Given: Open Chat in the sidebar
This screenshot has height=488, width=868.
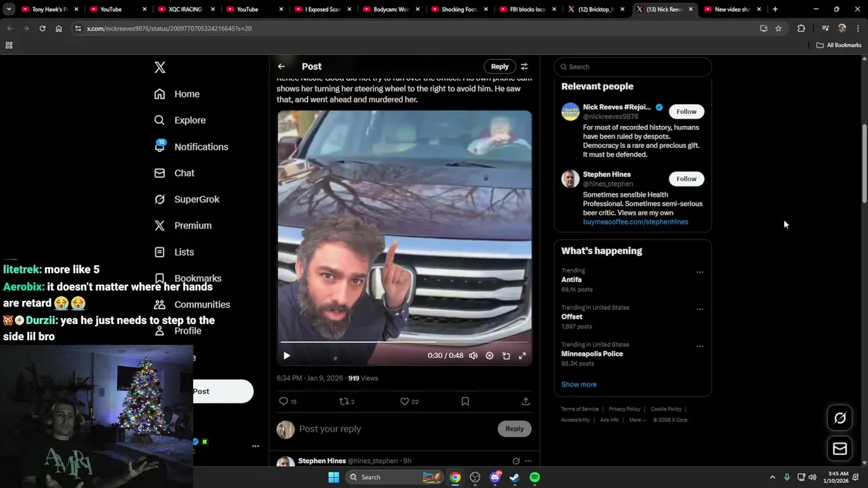Looking at the screenshot, I should (x=174, y=173).
